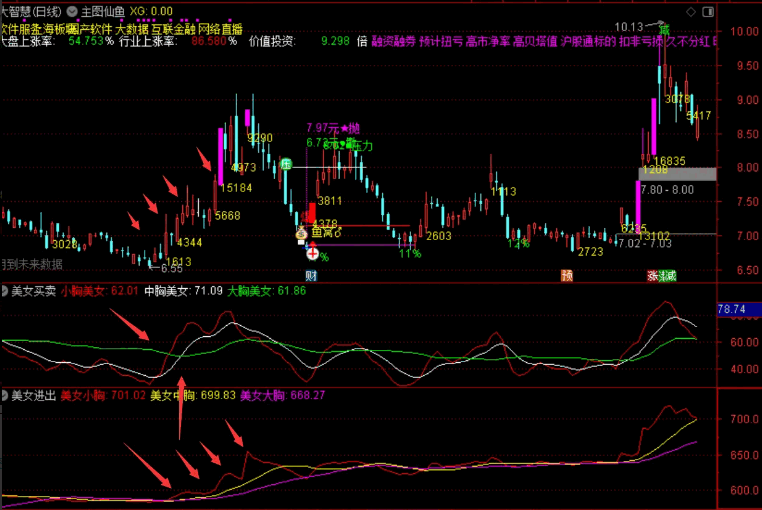Click the green 11% annotation
This screenshot has width=762, height=510.
(410, 254)
